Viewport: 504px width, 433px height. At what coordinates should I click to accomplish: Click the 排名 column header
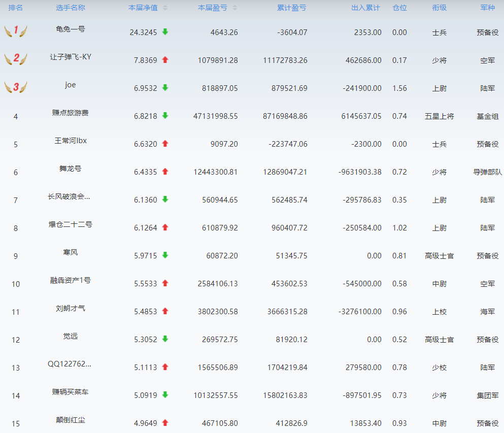[x=15, y=8]
